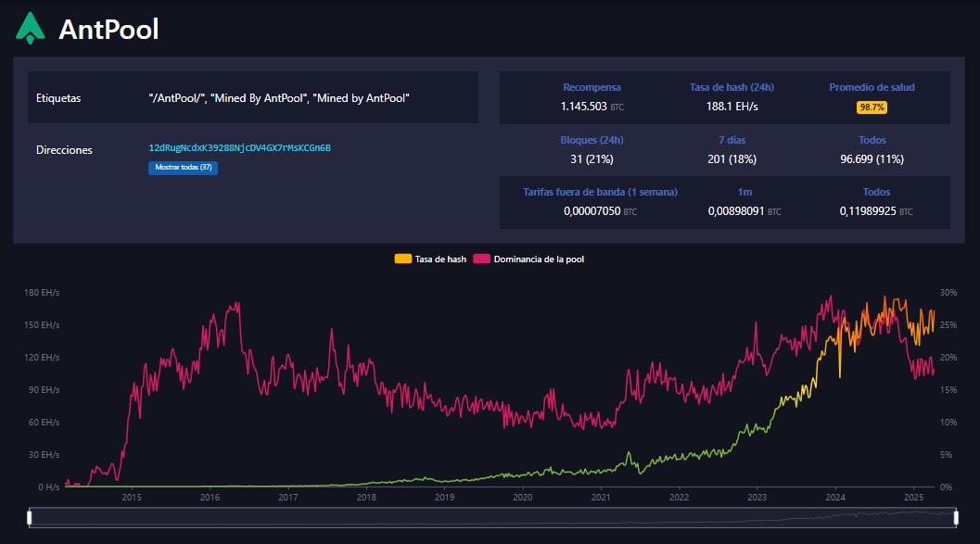Click the AntPool page title text
The image size is (980, 544).
[108, 30]
